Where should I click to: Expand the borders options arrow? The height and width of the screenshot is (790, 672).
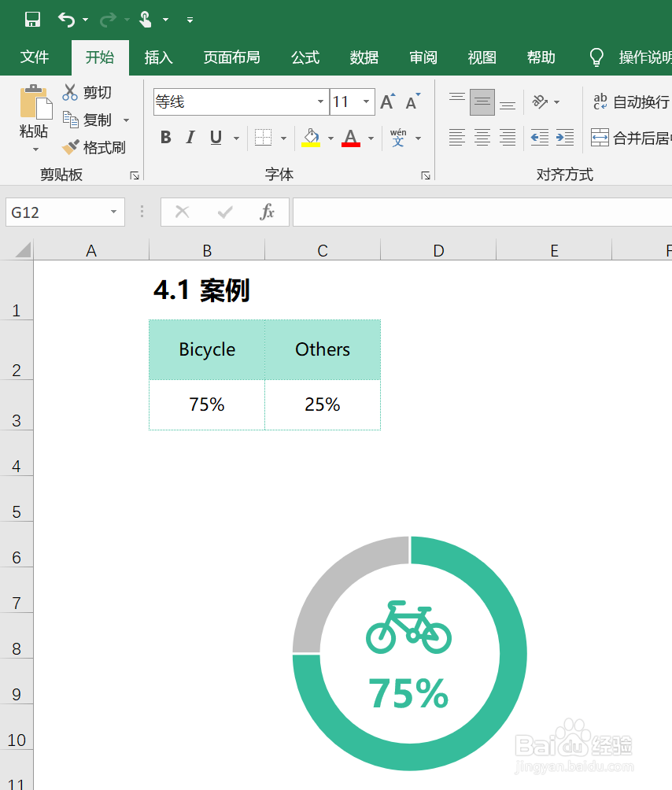pos(283,138)
